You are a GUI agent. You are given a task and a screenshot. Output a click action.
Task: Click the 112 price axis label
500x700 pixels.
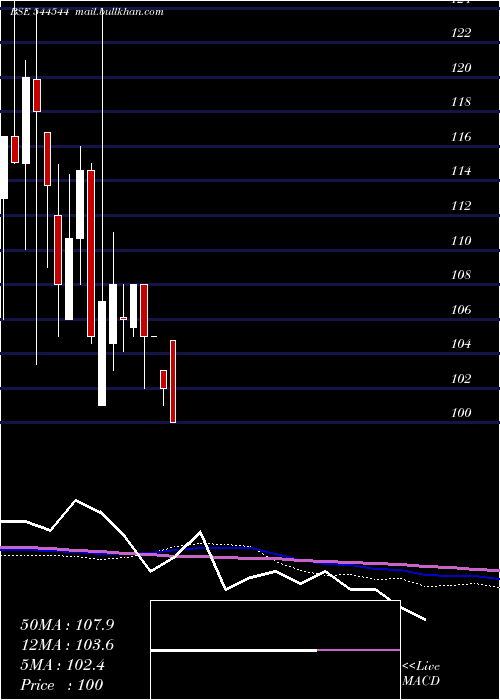461,206
